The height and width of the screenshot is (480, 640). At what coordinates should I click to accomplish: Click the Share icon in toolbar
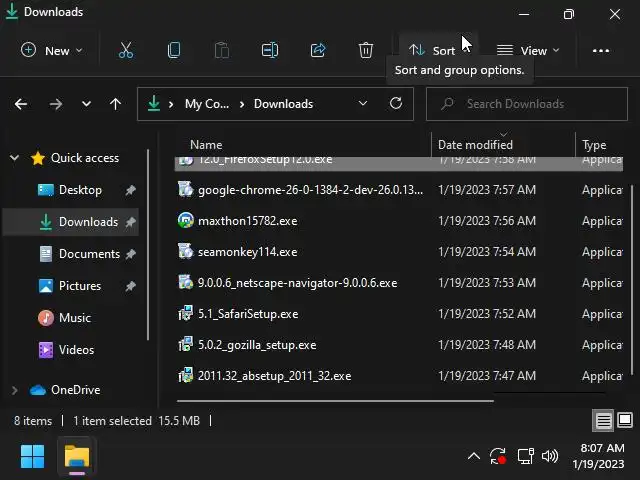tap(318, 51)
